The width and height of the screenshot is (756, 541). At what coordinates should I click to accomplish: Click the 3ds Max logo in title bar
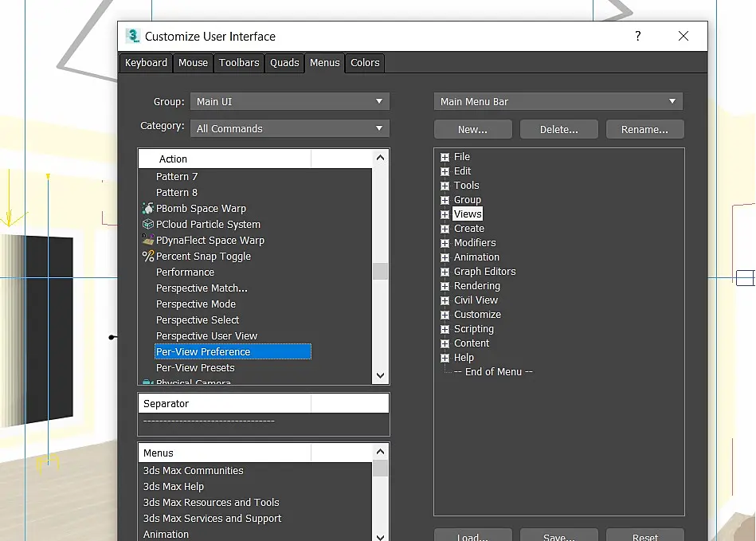[x=132, y=36]
